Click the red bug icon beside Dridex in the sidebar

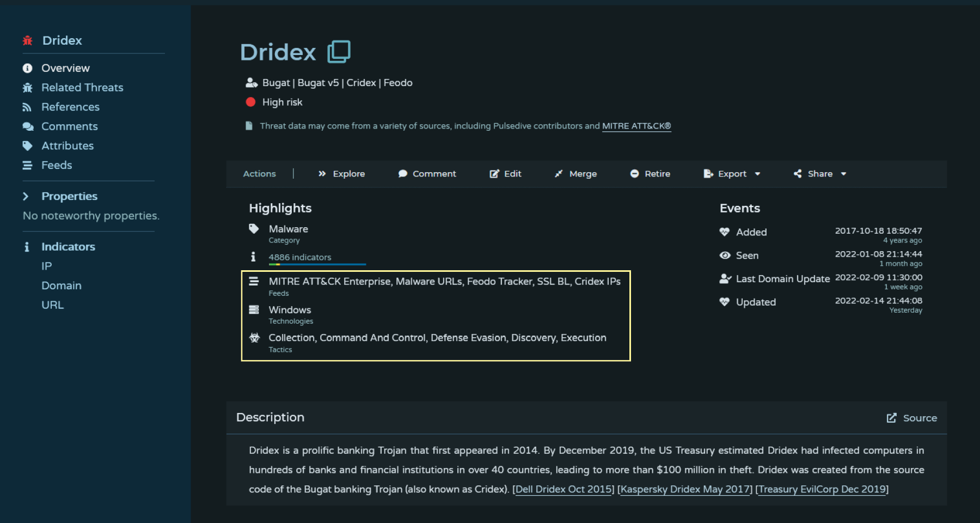pos(27,40)
